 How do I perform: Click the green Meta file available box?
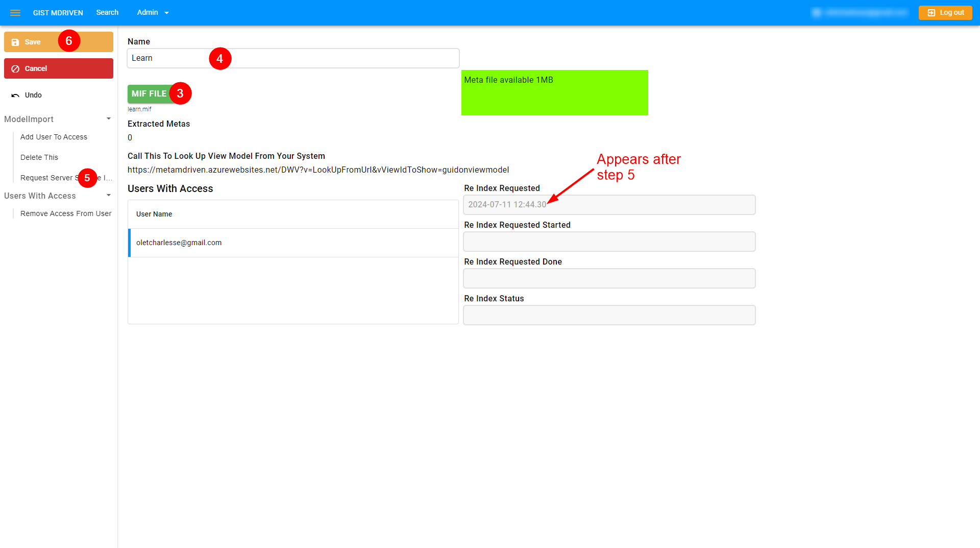click(x=554, y=93)
